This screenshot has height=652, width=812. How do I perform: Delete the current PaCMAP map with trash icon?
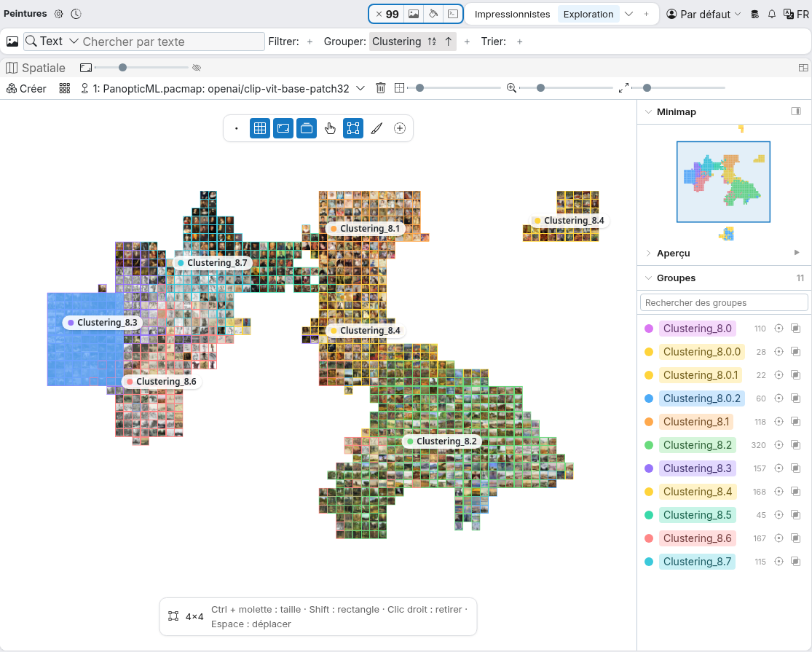coord(381,88)
